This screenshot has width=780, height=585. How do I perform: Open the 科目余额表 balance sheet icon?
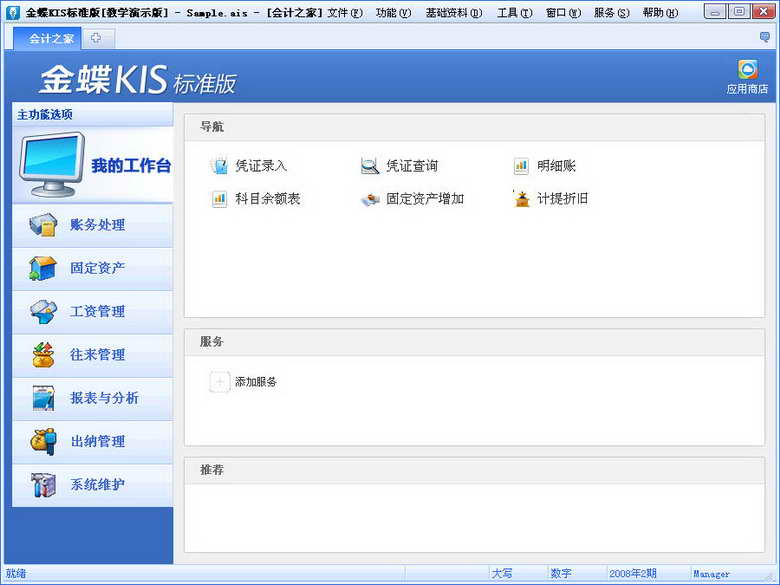[x=219, y=199]
